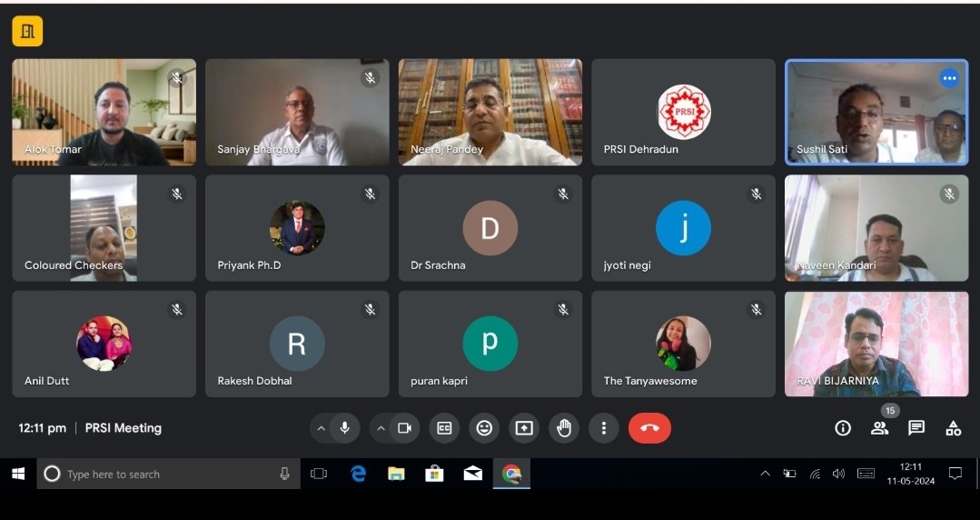Show hidden system tray icons

click(765, 474)
